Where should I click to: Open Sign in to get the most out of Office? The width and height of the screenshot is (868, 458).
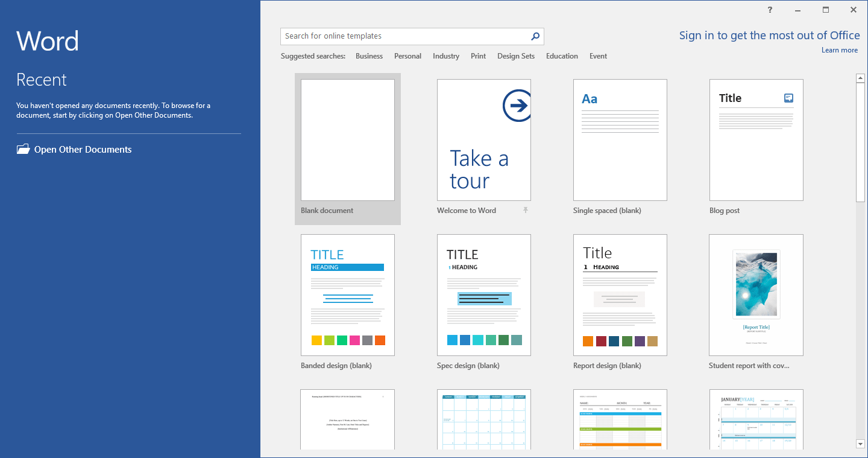tap(769, 35)
